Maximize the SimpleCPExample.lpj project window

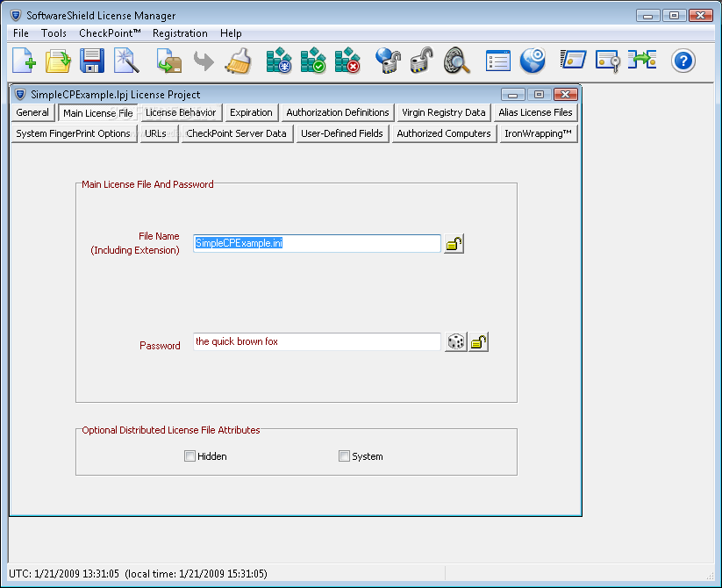539,95
